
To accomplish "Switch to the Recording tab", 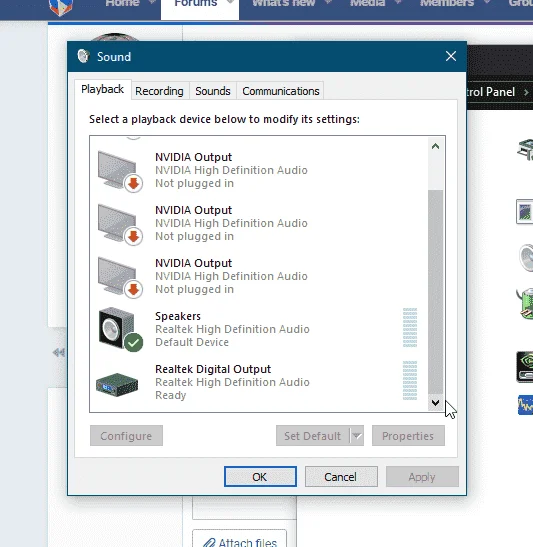I will (x=159, y=91).
